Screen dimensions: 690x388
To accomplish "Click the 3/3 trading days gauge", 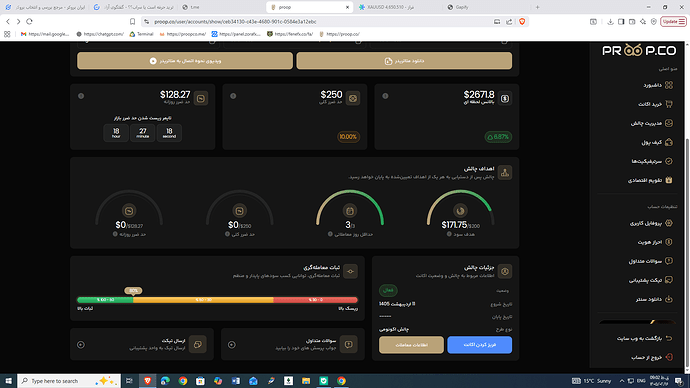I will 350,210.
